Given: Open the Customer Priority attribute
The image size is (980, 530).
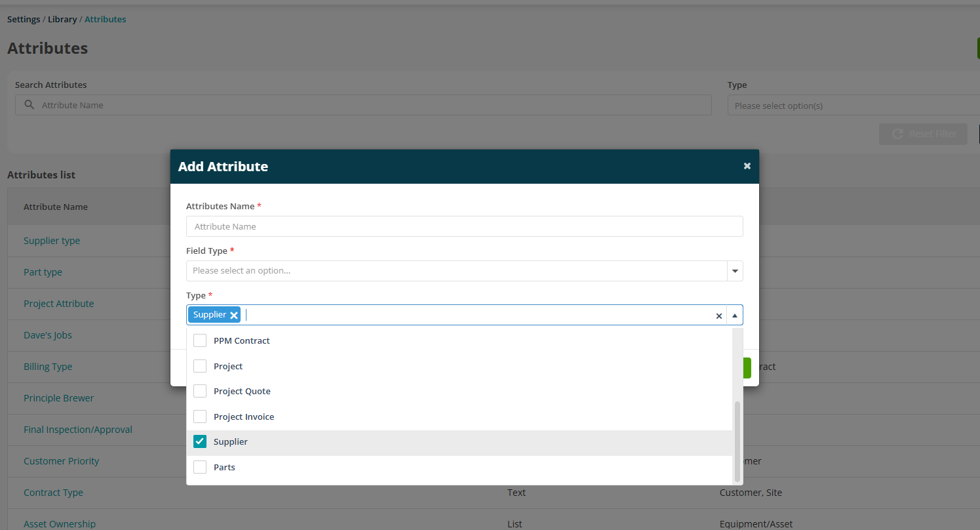Looking at the screenshot, I should coord(61,461).
